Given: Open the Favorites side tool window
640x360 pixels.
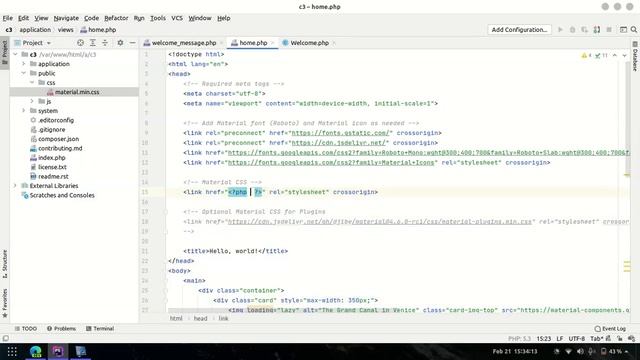Looking at the screenshot, I should click(x=4, y=303).
